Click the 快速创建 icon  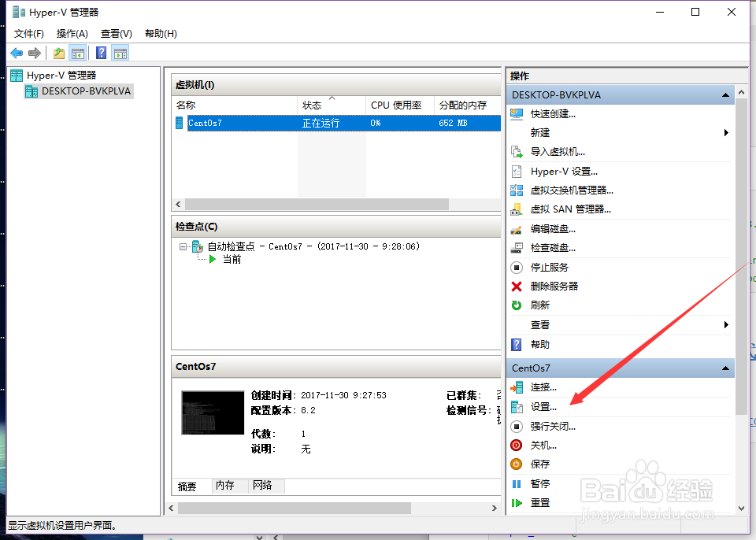click(517, 114)
